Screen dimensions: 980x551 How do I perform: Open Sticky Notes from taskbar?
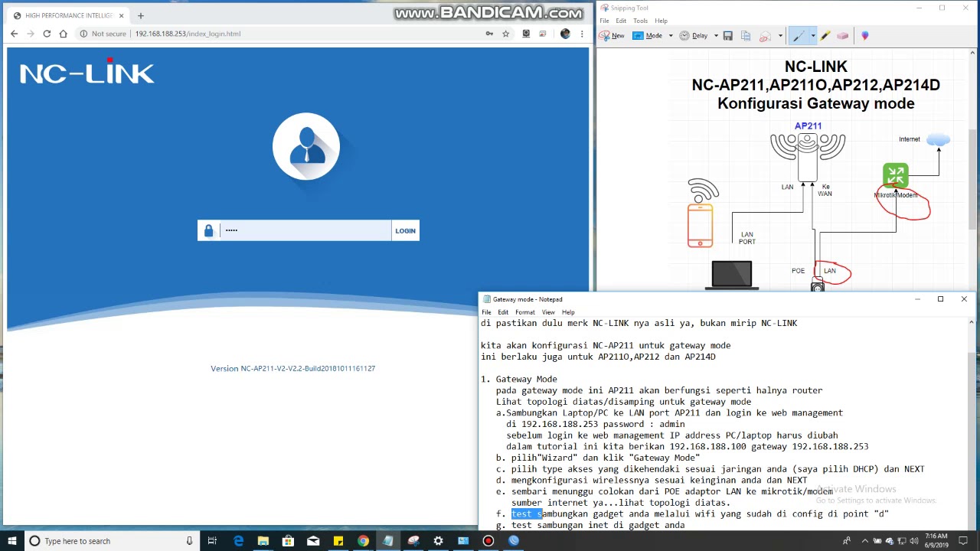(338, 541)
